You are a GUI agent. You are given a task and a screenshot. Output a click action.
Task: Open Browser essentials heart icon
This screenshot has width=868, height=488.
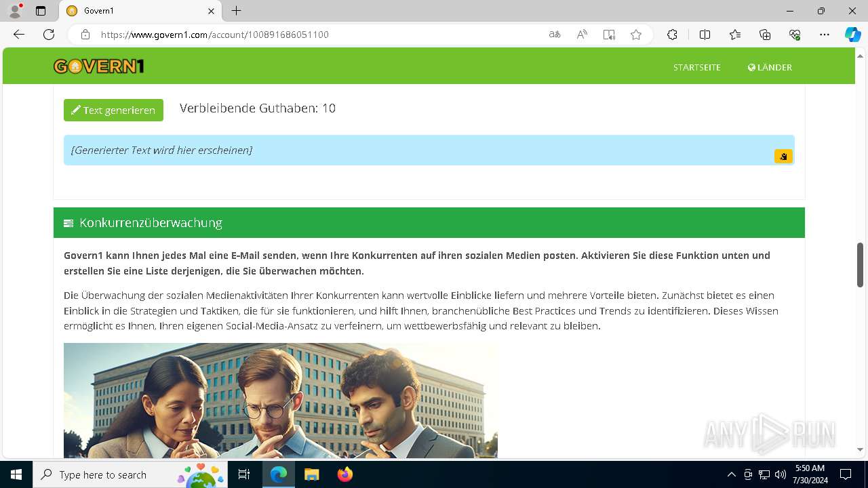tap(795, 35)
